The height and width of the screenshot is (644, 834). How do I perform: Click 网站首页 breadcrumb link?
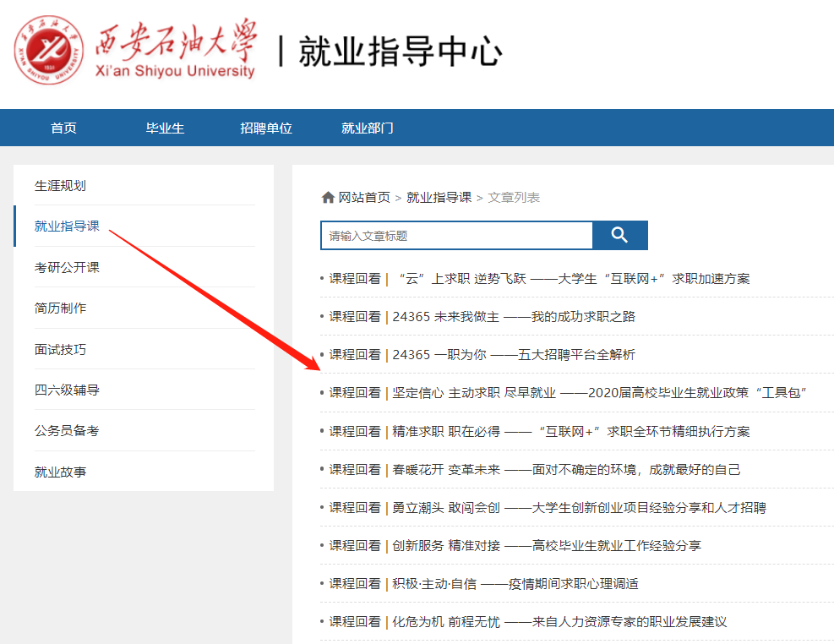click(364, 197)
